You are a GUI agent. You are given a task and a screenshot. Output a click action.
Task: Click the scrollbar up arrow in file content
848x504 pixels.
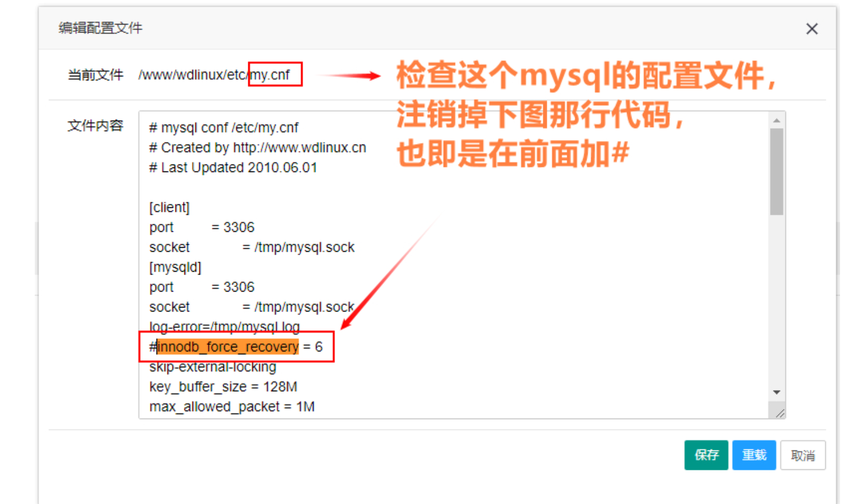776,120
